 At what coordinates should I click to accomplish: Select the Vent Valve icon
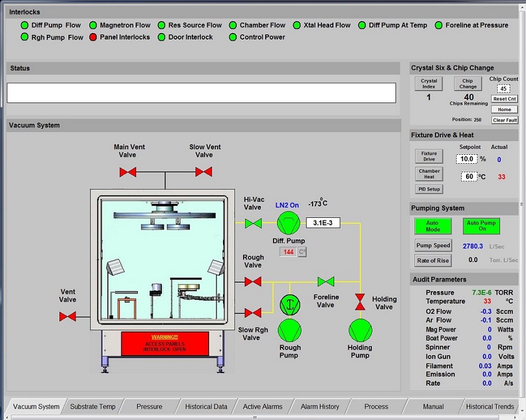67,315
